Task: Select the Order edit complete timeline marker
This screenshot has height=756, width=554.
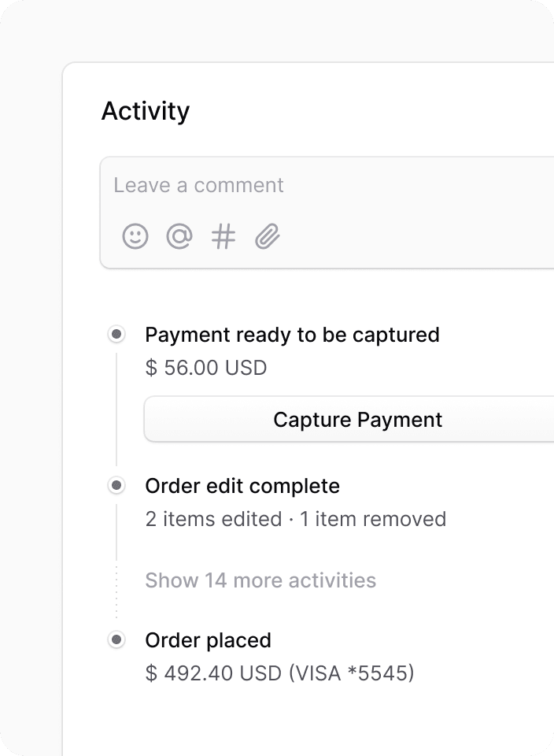Action: pyautogui.click(x=116, y=486)
